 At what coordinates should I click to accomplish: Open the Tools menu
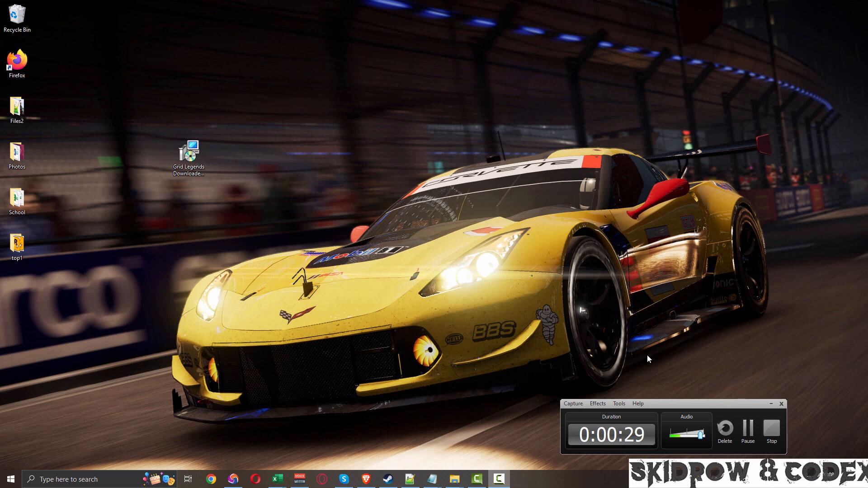tap(619, 404)
